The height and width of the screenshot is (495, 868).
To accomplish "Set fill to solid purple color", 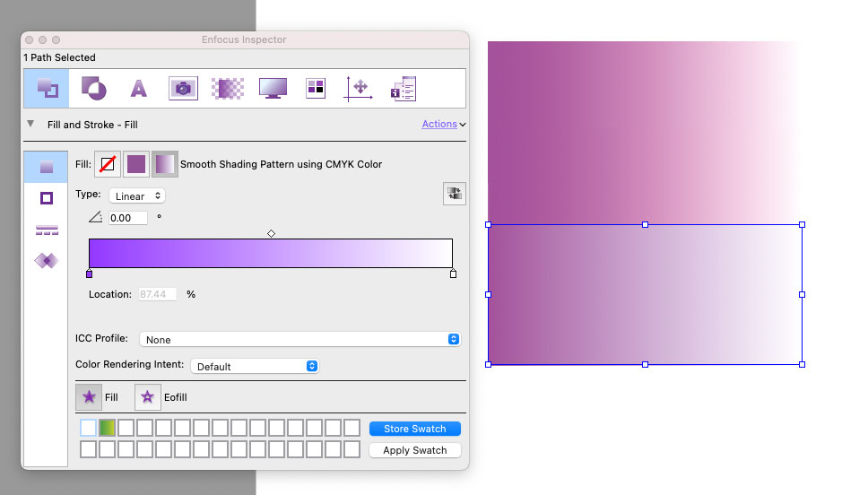I will pyautogui.click(x=136, y=164).
